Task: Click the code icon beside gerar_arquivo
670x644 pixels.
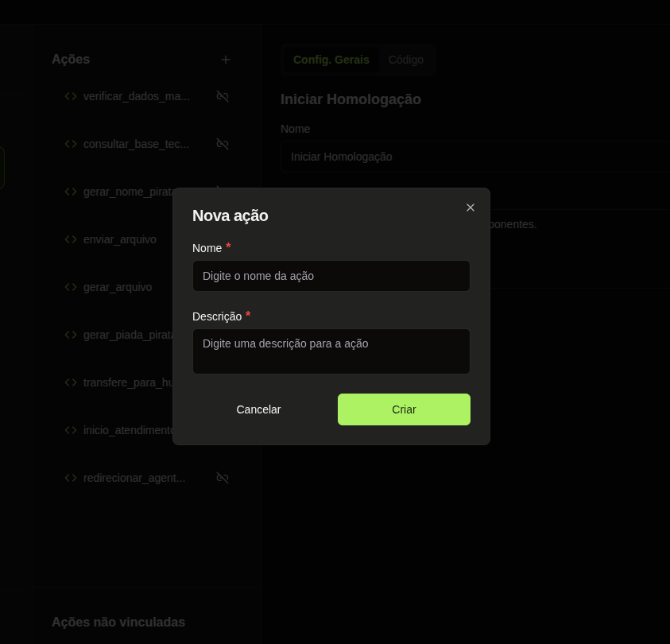Action: [71, 287]
